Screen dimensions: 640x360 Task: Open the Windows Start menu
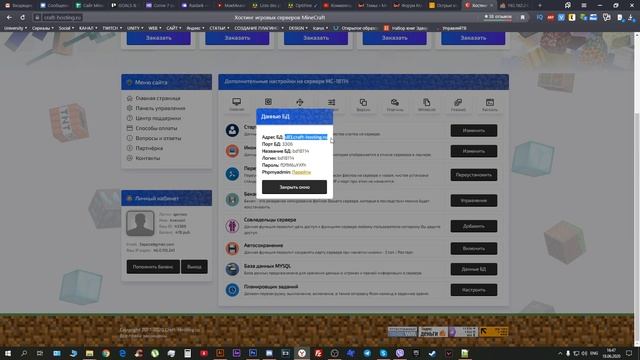pyautogui.click(x=7, y=353)
